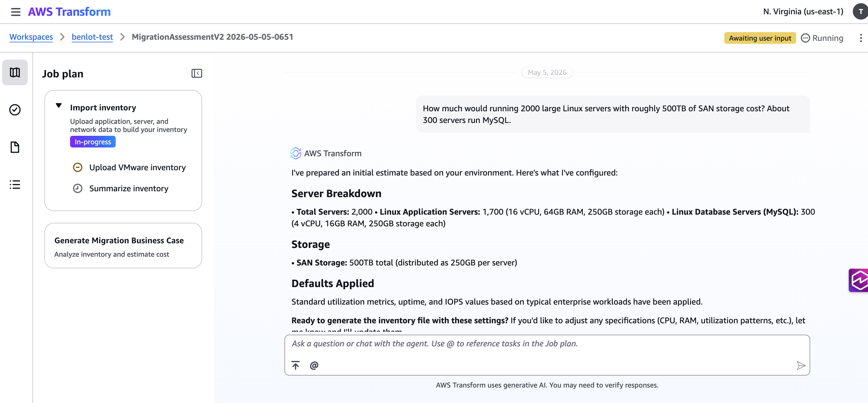868x403 pixels.
Task: Click the Server Breakdown heading
Action: click(336, 194)
